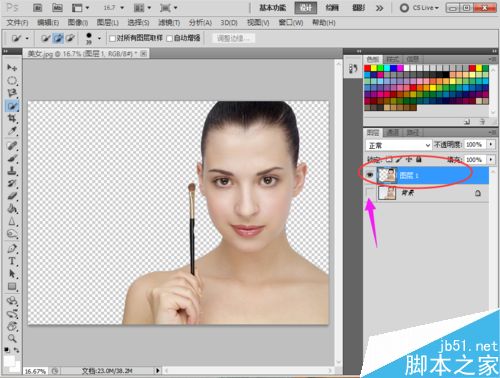Create new swatch of foreground color

[x=467, y=122]
